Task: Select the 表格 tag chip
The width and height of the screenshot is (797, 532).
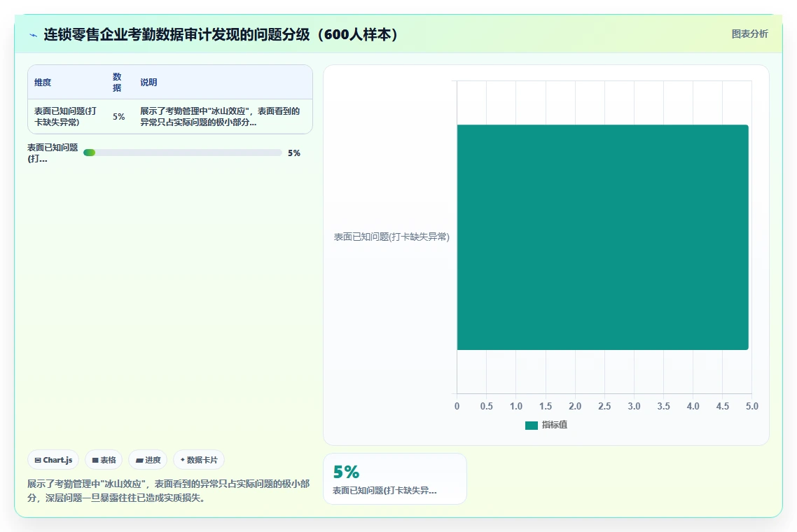Action: [x=104, y=460]
